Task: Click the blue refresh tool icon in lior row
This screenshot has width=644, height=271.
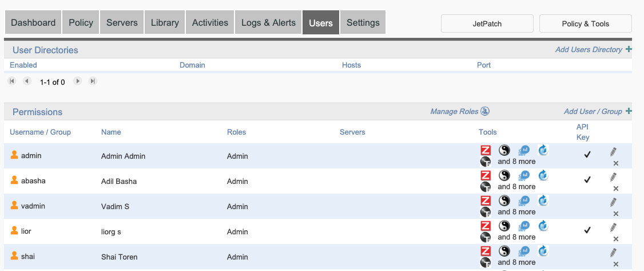Action: coord(543,226)
